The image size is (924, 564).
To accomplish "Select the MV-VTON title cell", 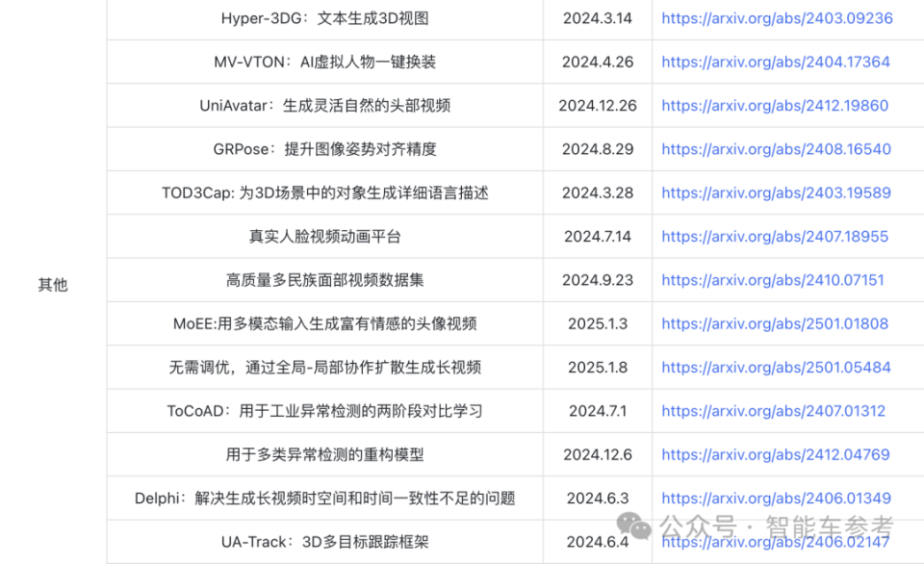I will point(324,62).
